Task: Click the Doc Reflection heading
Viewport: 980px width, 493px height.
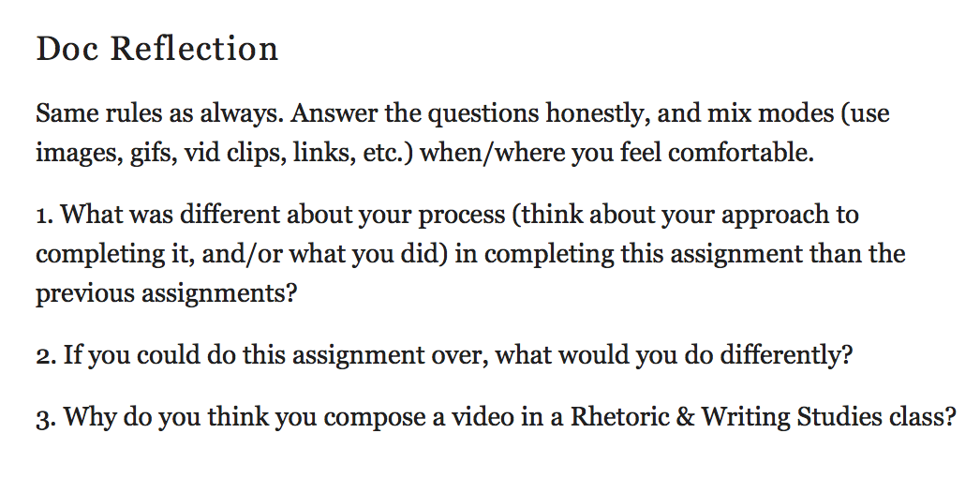Action: [156, 49]
